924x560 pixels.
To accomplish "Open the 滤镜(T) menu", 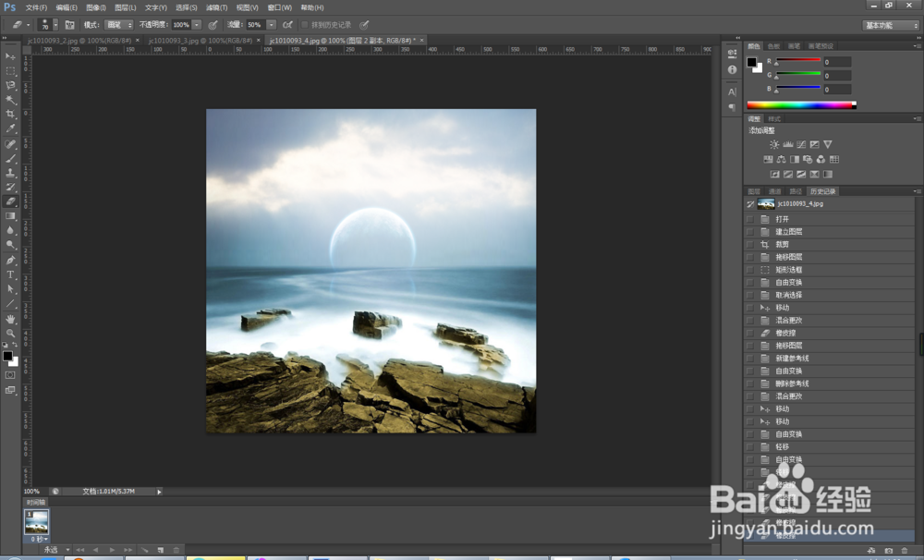I will 216,7.
